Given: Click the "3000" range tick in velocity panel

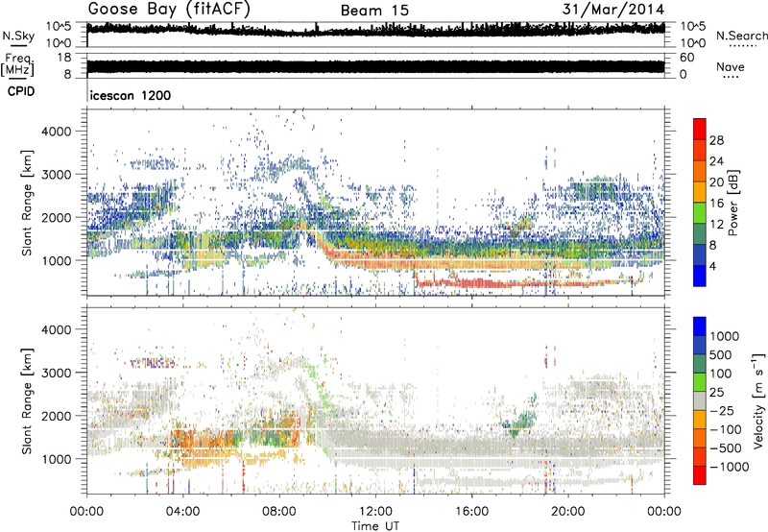Looking at the screenshot, I should tap(56, 373).
